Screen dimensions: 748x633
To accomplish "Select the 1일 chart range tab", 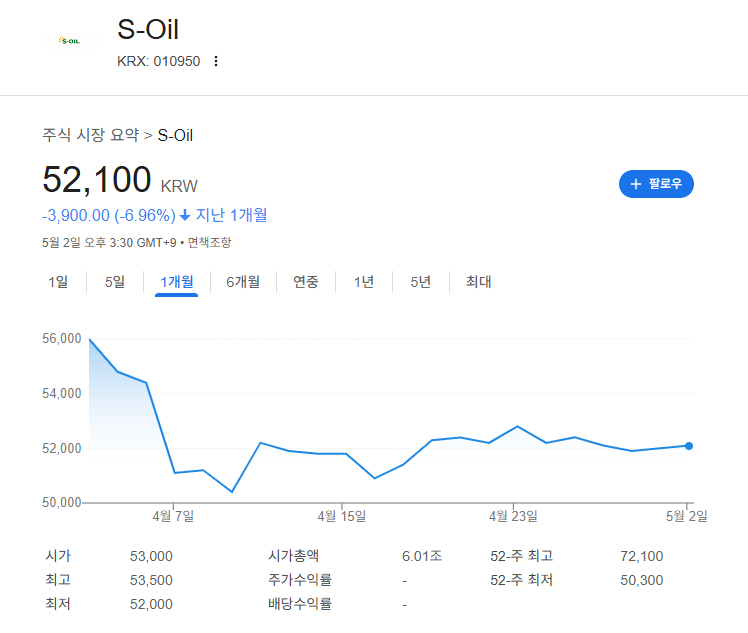I will click(x=58, y=282).
